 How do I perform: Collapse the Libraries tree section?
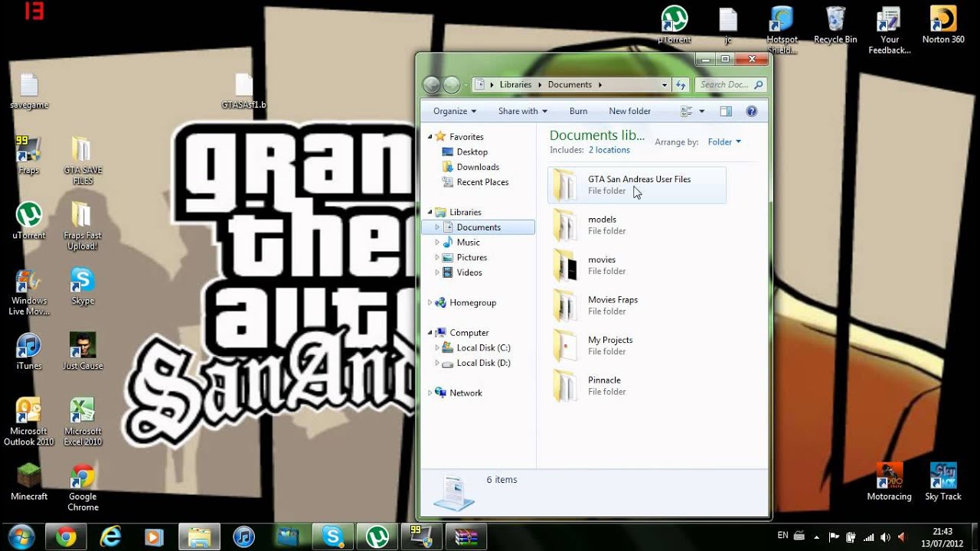(430, 212)
